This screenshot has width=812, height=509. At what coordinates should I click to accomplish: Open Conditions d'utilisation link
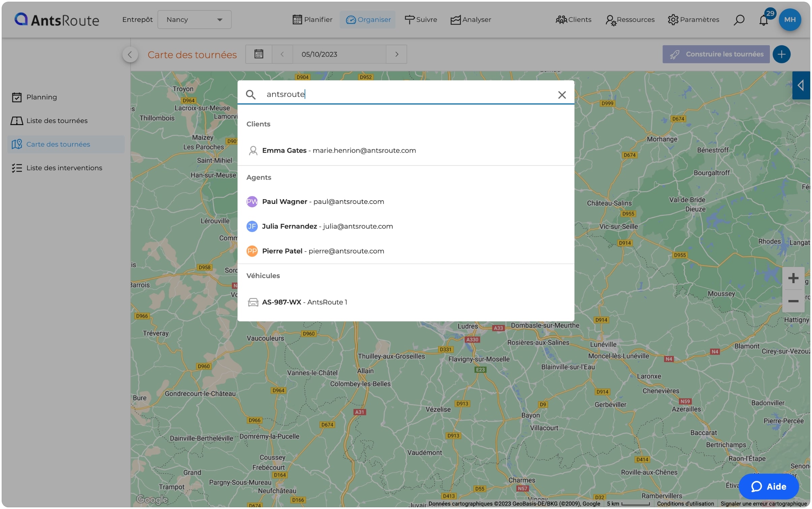click(685, 504)
